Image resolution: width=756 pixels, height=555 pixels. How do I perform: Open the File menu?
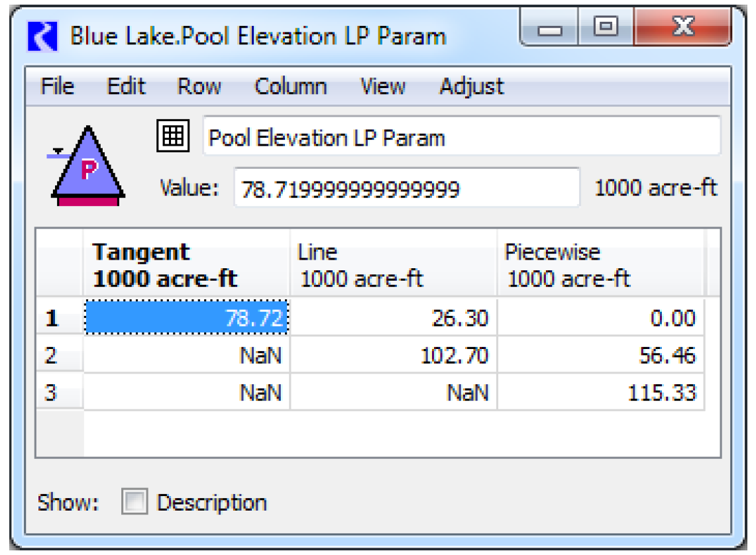click(57, 87)
